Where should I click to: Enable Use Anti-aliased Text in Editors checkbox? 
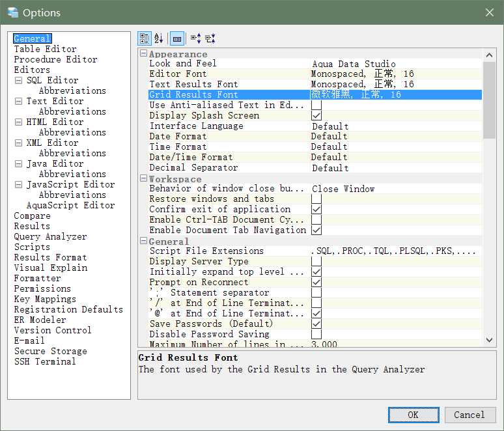[316, 105]
